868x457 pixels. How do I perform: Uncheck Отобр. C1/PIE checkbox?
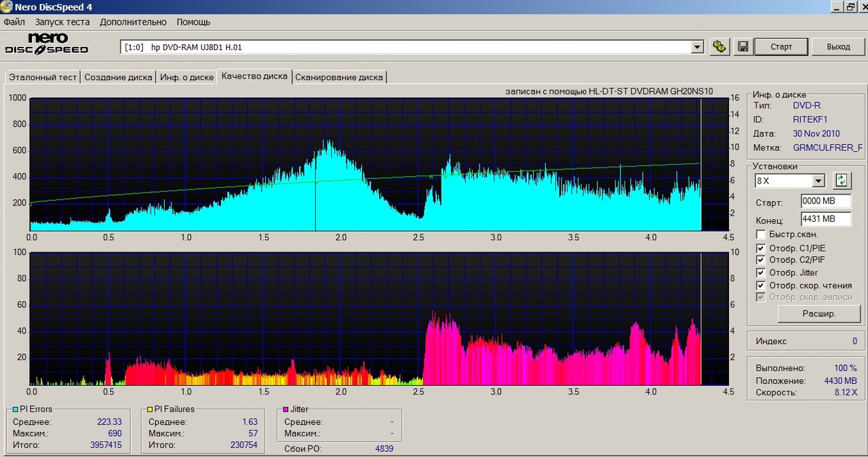[x=760, y=248]
